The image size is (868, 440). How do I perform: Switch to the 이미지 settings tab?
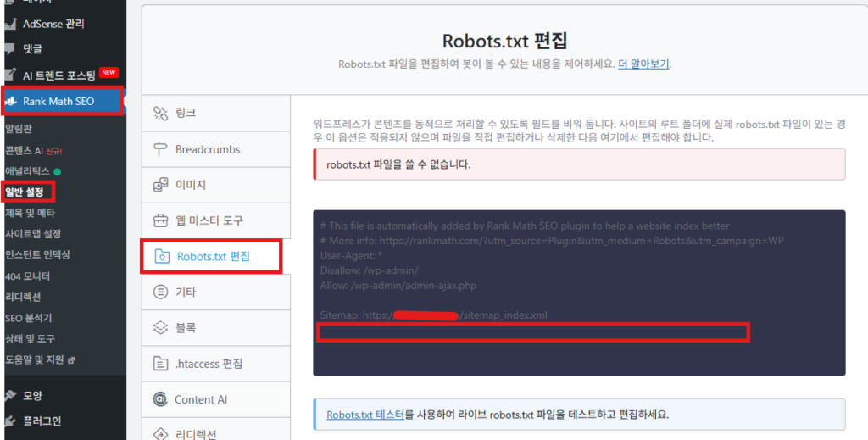[x=216, y=185]
